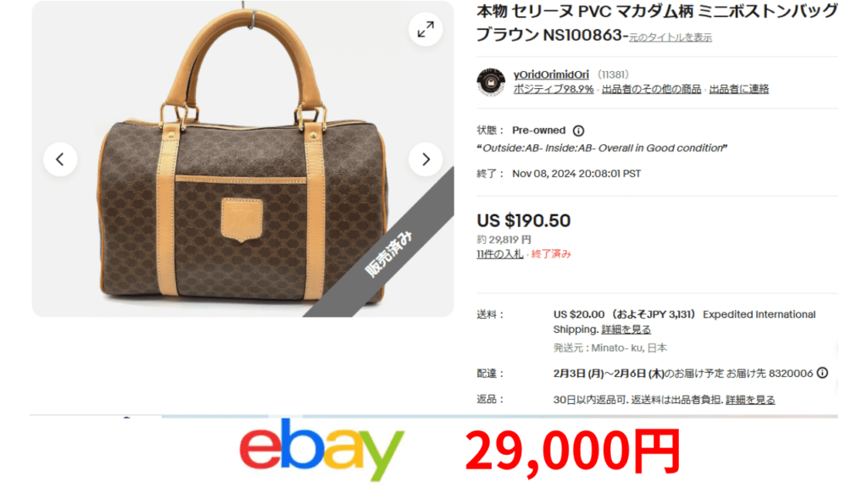This screenshot has width=868, height=488.
Task: Show the original title link
Action: pyautogui.click(x=670, y=37)
